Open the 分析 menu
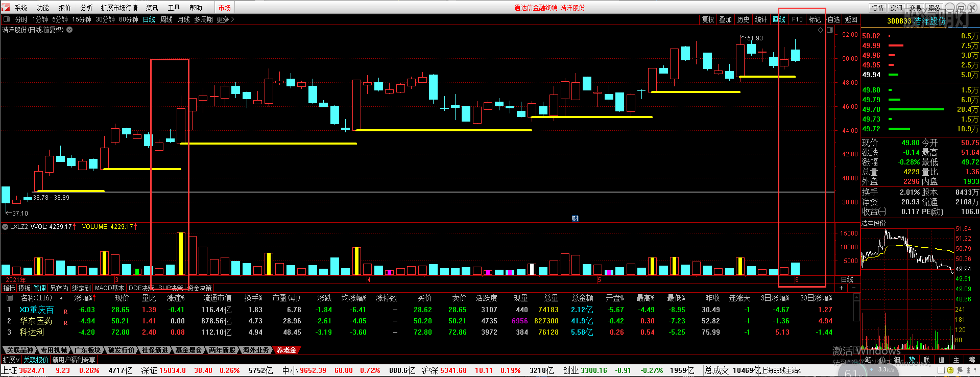The width and height of the screenshot is (980, 377). point(87,8)
